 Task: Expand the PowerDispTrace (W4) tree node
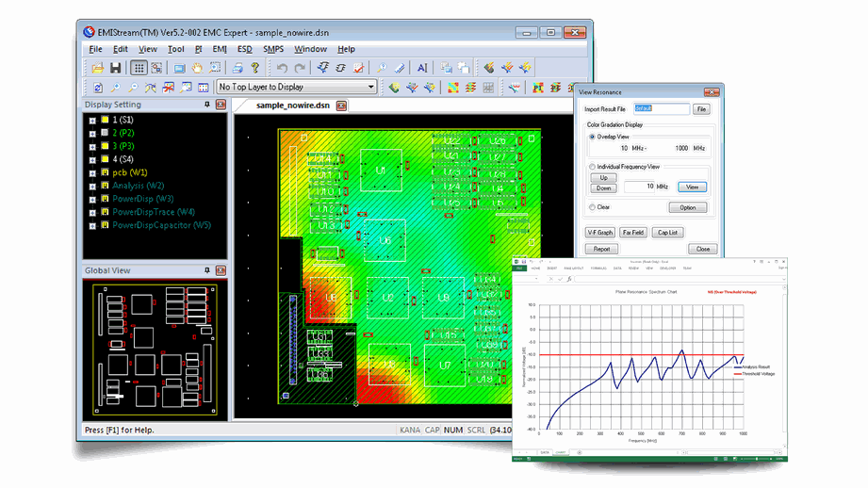92,213
